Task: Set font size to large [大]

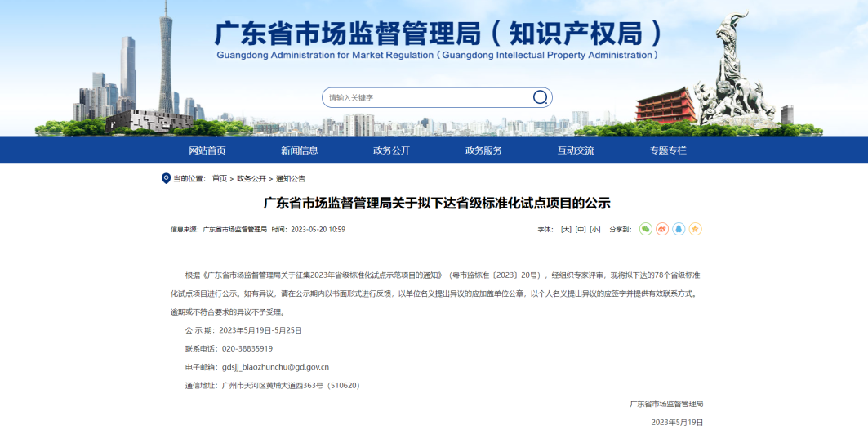Action: point(566,230)
